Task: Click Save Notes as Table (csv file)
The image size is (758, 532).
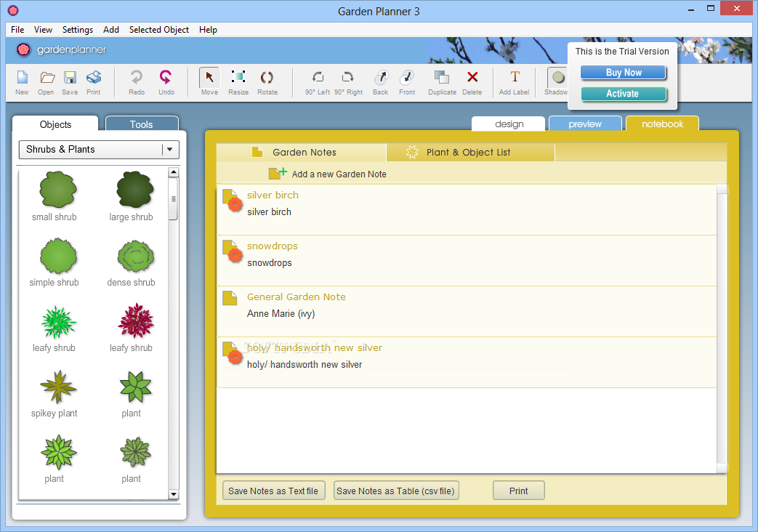Action: (x=395, y=491)
